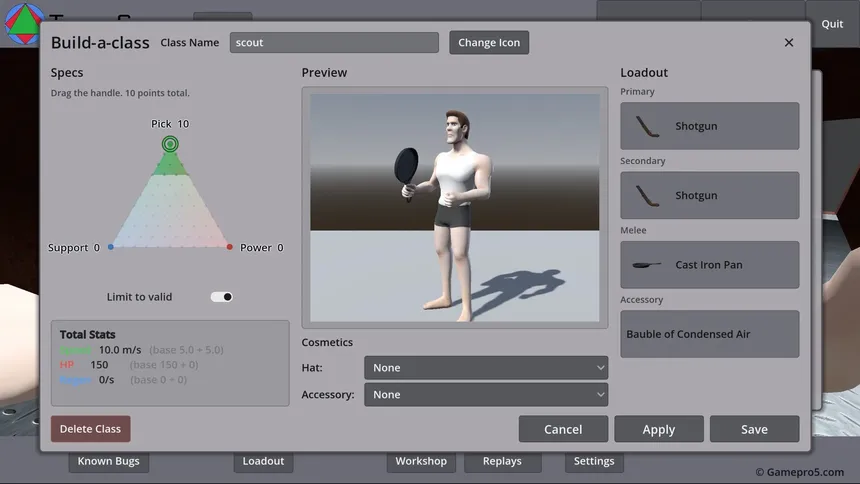The image size is (860, 484).
Task: Click the 'Drag the handle. 10 points total.' hint
Action: 120,93
